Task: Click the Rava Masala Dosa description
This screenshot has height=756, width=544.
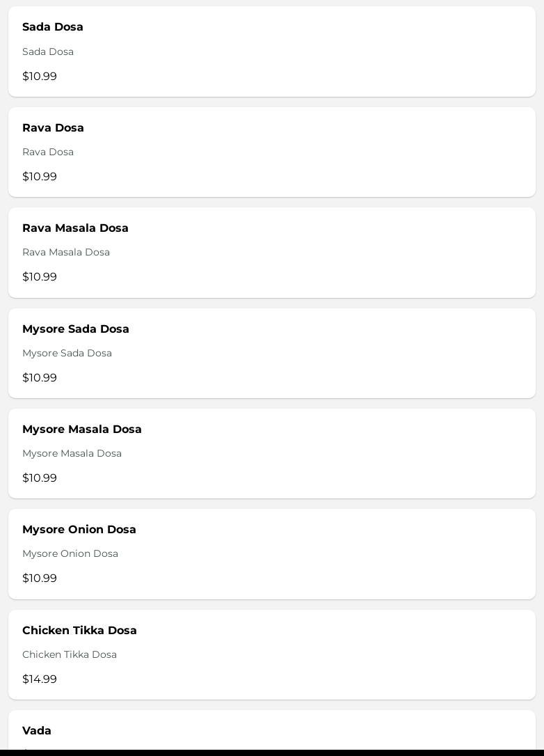Action: click(66, 252)
